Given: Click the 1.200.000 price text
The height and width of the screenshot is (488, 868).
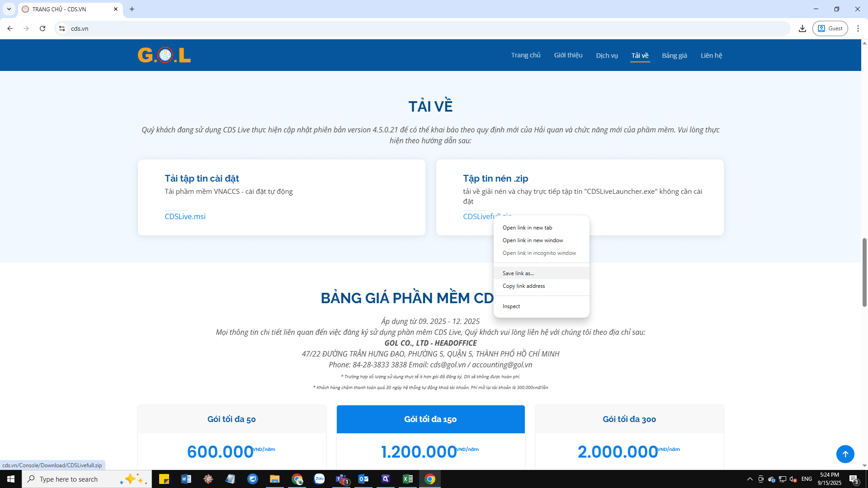Looking at the screenshot, I should (419, 452).
